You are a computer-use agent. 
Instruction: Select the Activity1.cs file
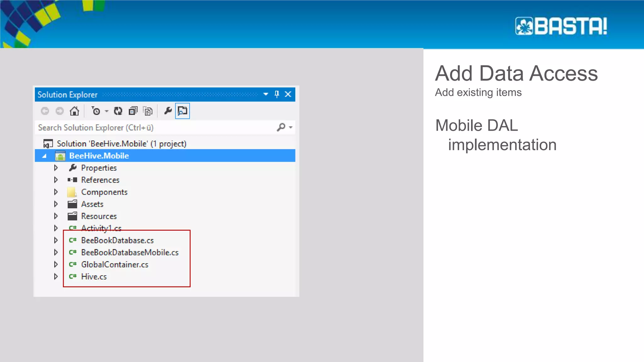[101, 228]
